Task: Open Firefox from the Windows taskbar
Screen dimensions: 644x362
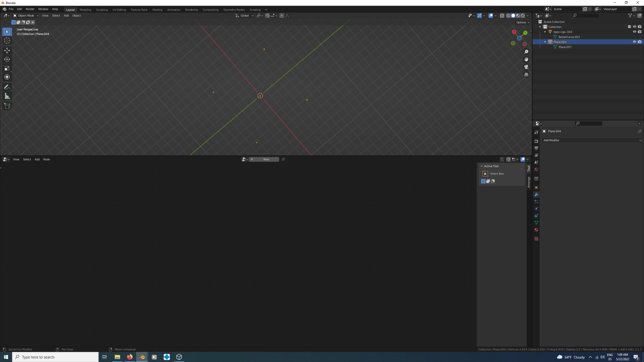Action: (130, 357)
